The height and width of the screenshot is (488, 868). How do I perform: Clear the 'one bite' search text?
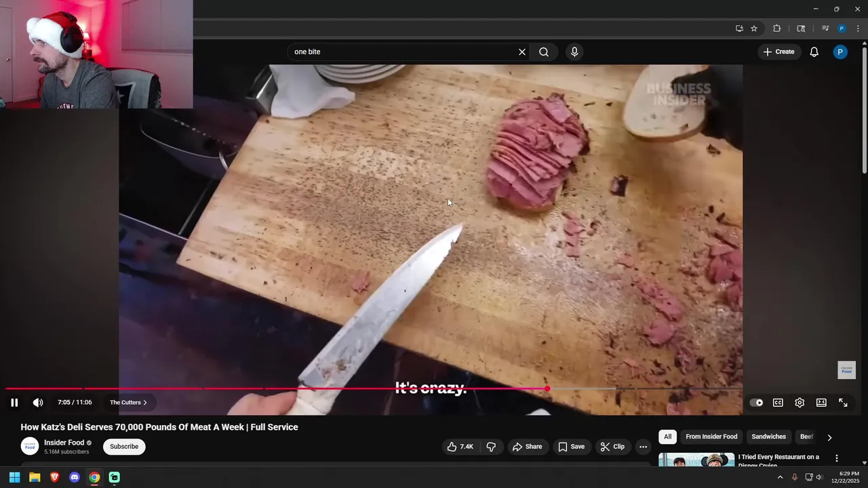[x=522, y=52]
